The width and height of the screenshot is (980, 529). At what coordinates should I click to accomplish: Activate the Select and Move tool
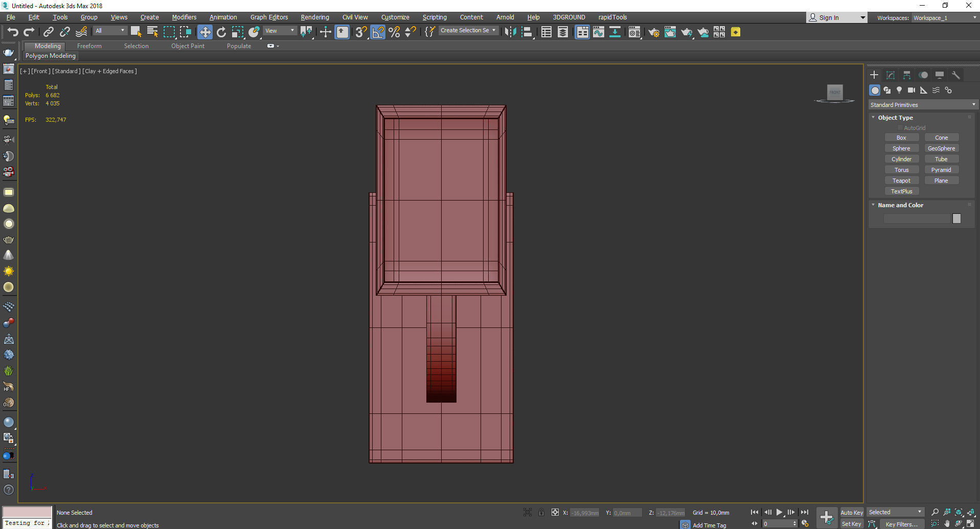tap(204, 32)
